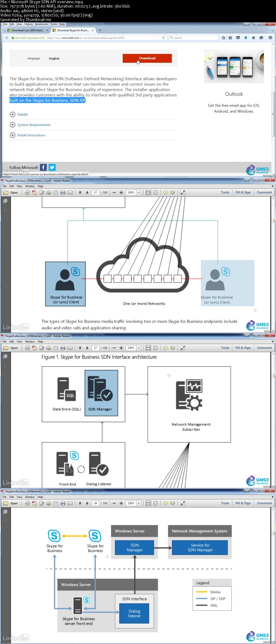Zoom in with plus in cloud-diagram Reader window
276x644 pixels.
pos(121,193)
